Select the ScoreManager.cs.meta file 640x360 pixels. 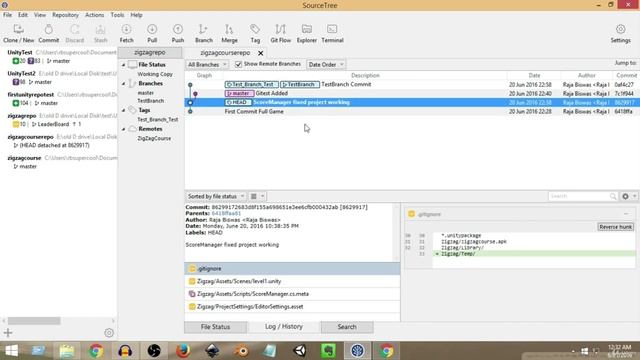click(292, 294)
